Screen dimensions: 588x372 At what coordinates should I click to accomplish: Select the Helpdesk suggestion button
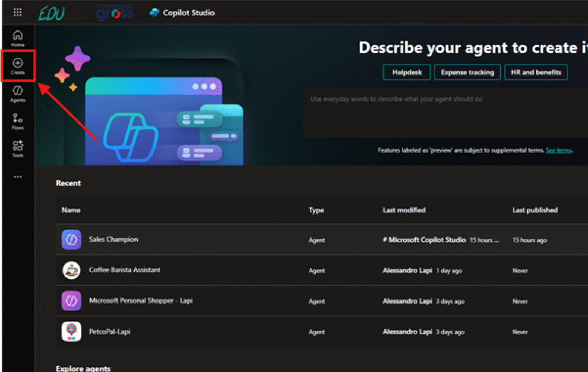pos(407,72)
